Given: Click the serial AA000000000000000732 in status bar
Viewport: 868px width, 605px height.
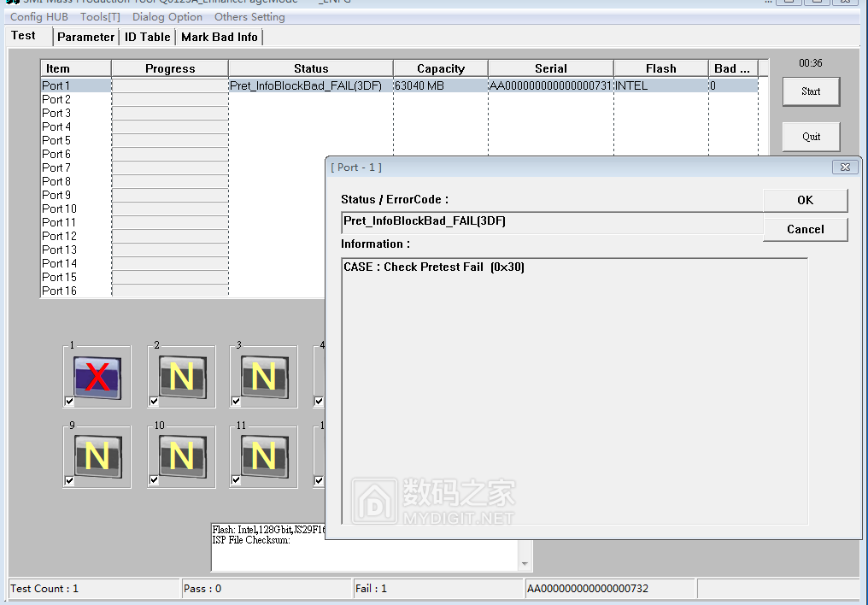Looking at the screenshot, I should pos(609,589).
